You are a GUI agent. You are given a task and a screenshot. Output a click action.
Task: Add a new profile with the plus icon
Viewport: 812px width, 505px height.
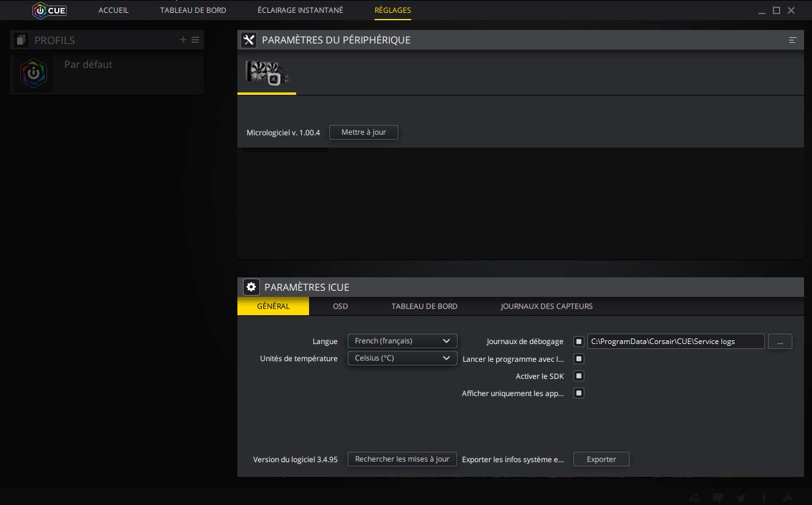[x=183, y=40]
